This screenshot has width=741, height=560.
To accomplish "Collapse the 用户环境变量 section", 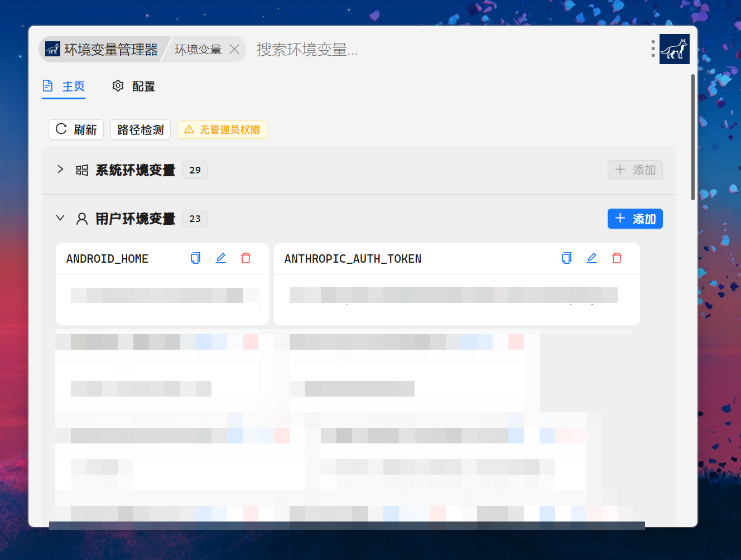I will pos(60,218).
